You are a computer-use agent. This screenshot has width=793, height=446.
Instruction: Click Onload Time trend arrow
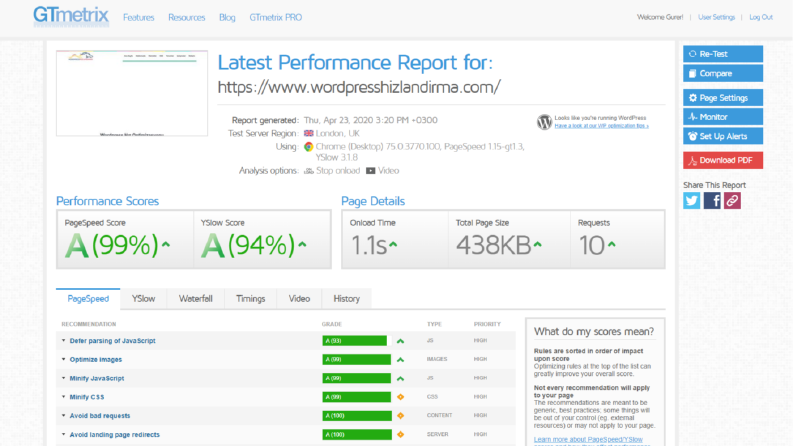393,245
